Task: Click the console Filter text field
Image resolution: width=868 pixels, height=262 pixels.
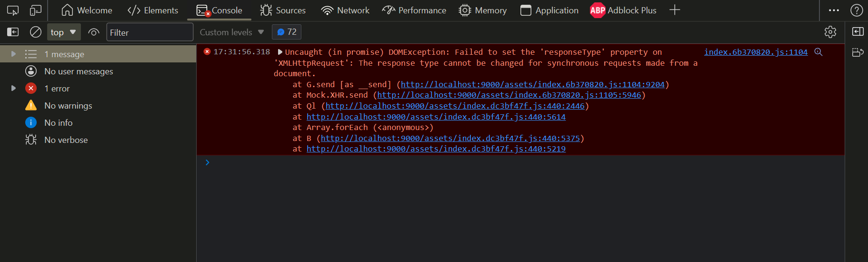Action: coord(150,32)
